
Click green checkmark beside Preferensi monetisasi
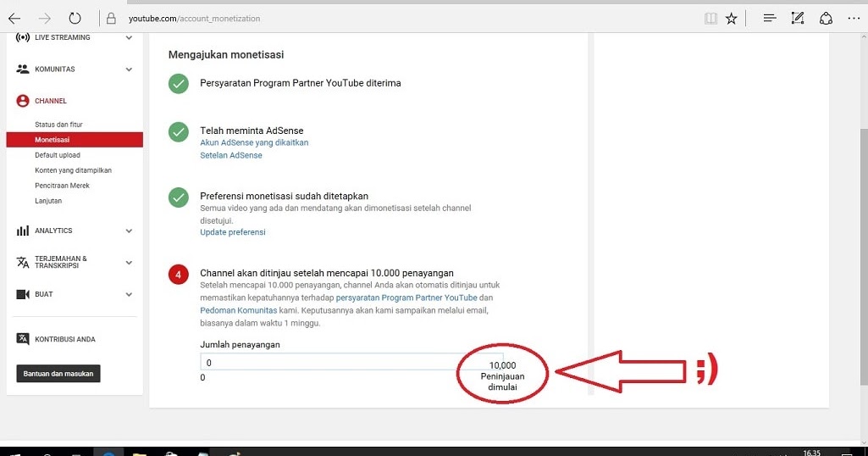tap(178, 197)
